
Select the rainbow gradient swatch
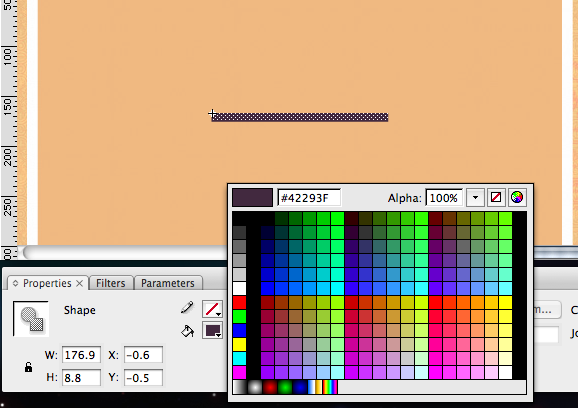pos(330,387)
